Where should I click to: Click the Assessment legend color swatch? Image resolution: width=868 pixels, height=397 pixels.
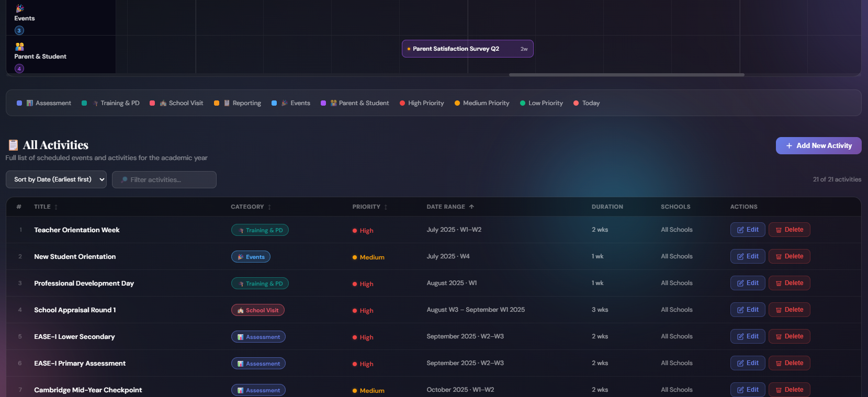click(x=19, y=103)
